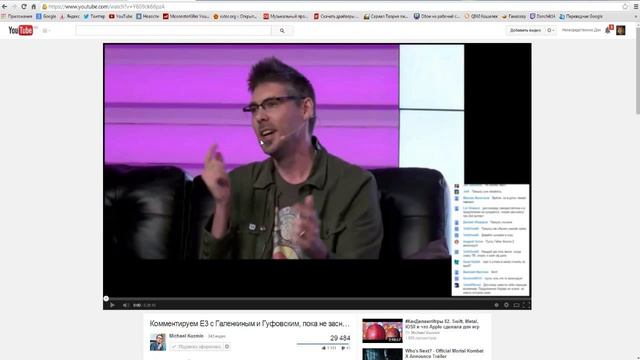The height and width of the screenshot is (360, 640).
Task: Open subscription settings gear beside subscribe button
Action: click(227, 347)
